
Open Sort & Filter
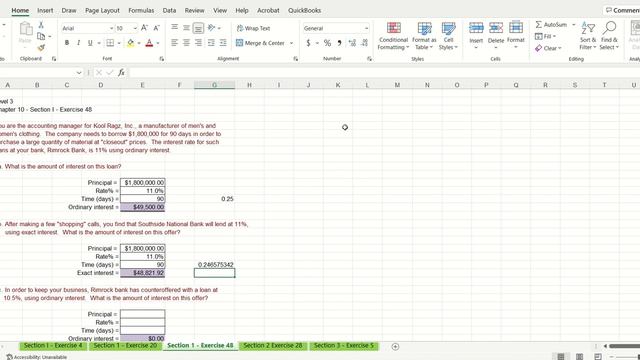point(588,36)
